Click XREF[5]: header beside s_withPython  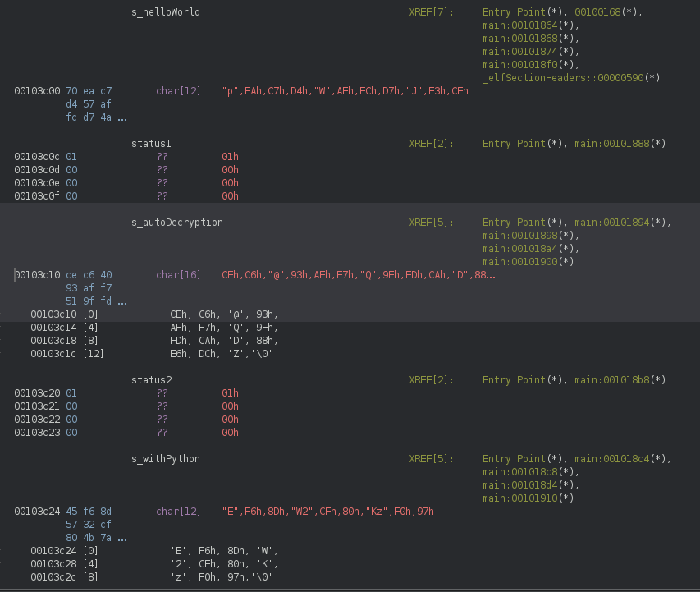tap(432, 459)
